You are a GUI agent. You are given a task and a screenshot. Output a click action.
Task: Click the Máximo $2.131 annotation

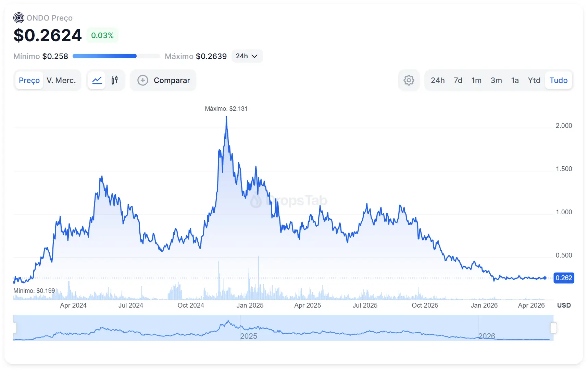pyautogui.click(x=226, y=108)
